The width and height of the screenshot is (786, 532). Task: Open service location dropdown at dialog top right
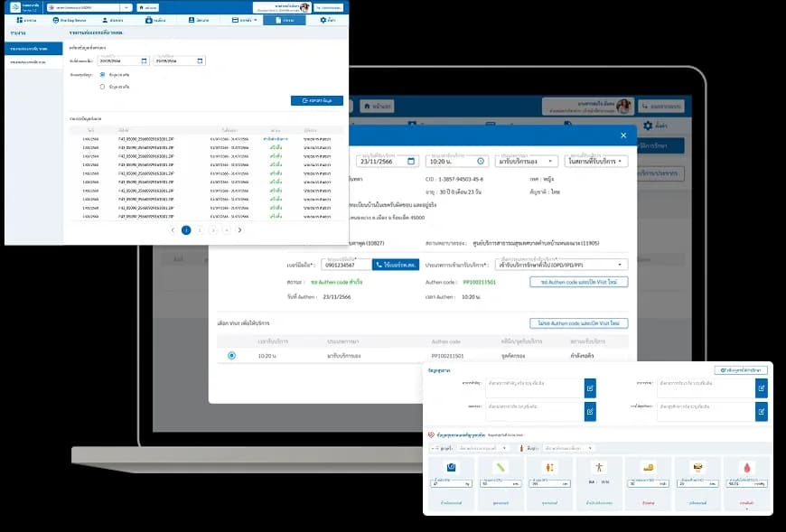[596, 162]
